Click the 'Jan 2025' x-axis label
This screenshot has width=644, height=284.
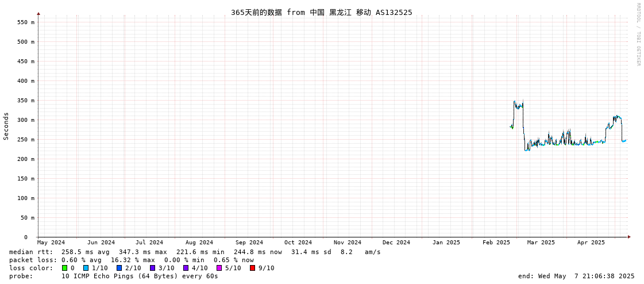click(x=446, y=243)
